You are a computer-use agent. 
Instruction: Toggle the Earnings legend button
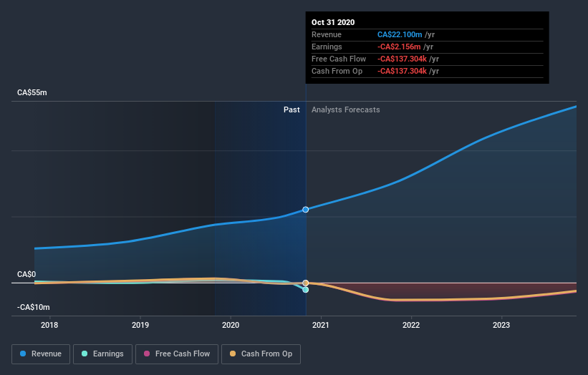[x=102, y=354]
